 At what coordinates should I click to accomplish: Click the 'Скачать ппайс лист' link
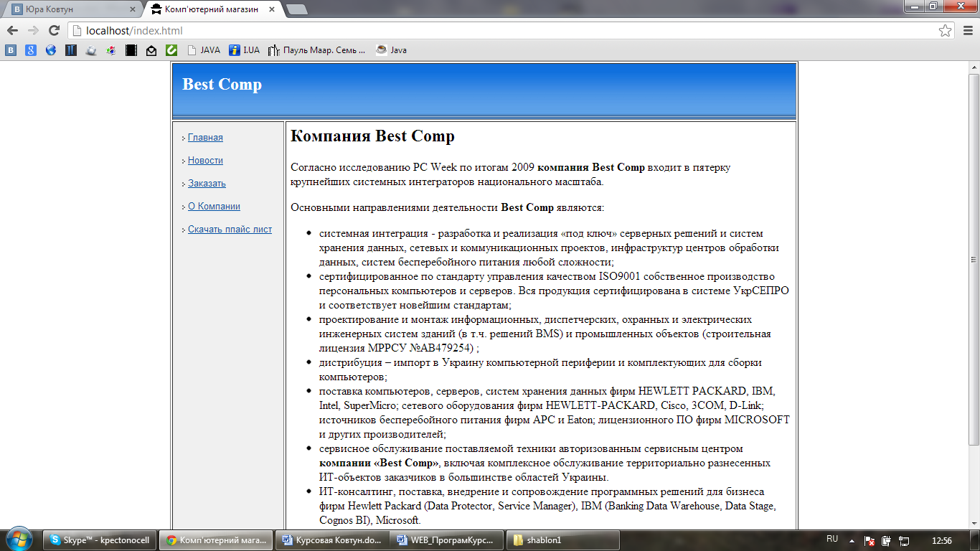tap(230, 230)
